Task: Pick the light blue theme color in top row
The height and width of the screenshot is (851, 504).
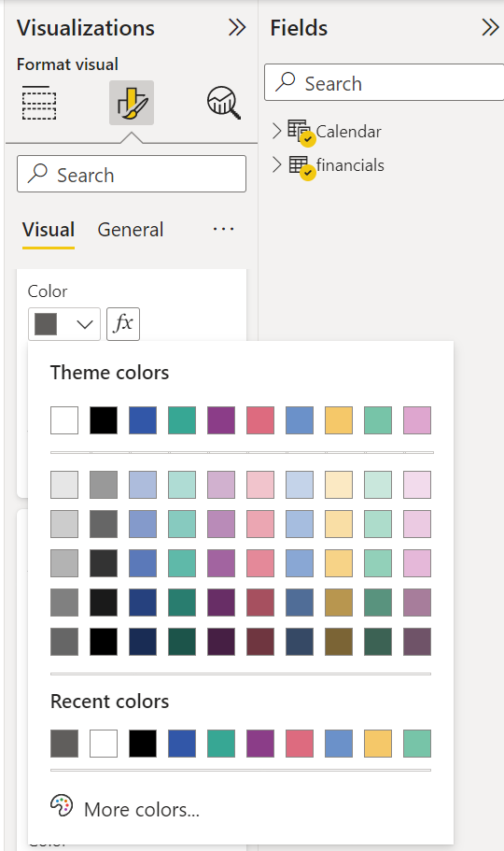Action: (300, 420)
